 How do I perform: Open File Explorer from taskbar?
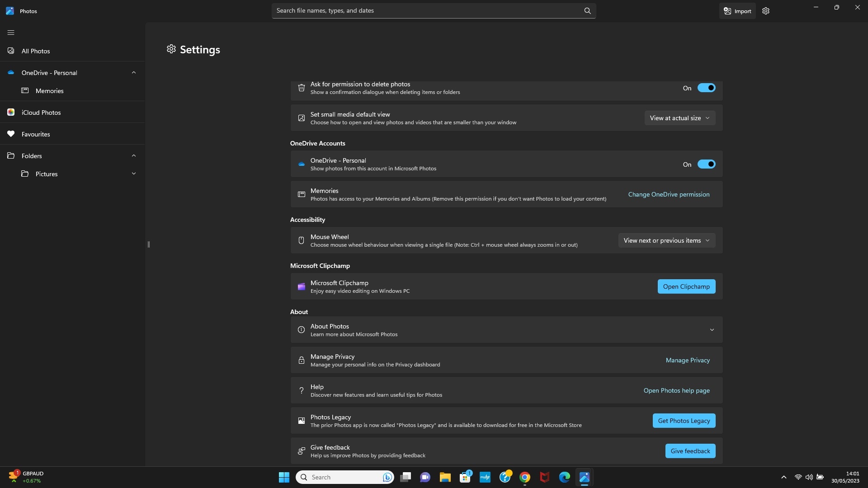(445, 477)
